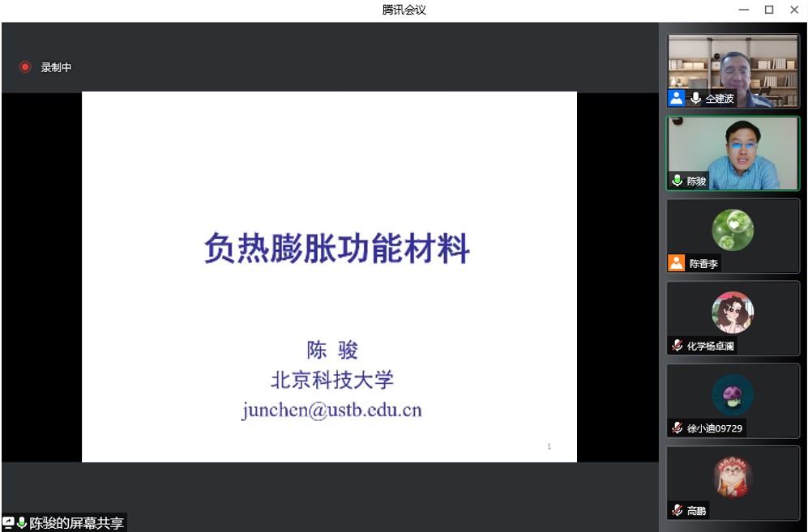The image size is (808, 532).
Task: Click muted microphone icon beside 化学杨卓澜
Action: click(x=677, y=346)
